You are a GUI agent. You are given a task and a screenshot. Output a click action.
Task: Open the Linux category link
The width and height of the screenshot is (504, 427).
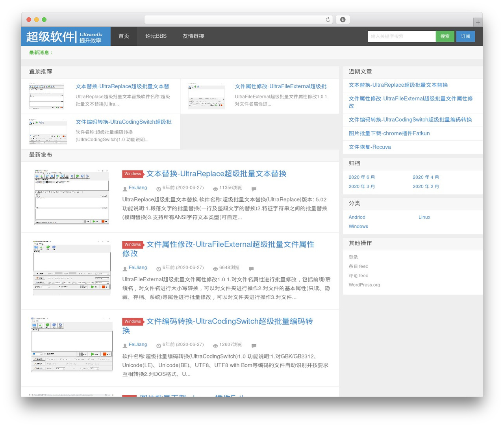point(424,217)
